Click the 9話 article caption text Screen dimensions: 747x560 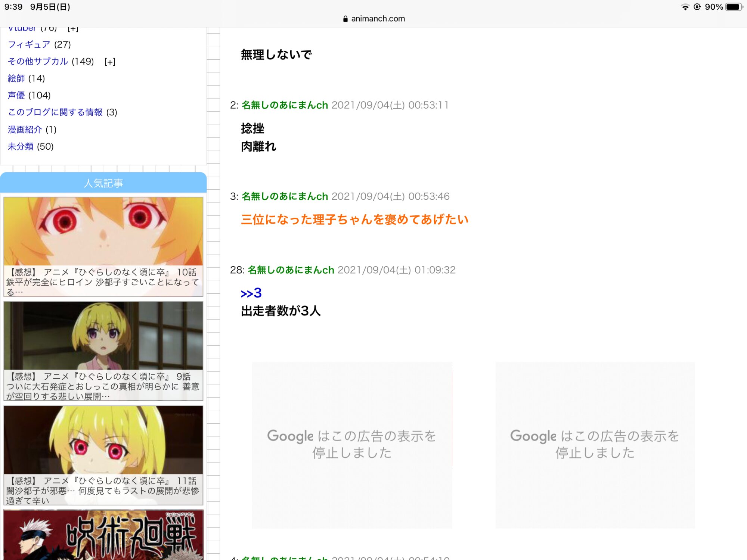(103, 386)
